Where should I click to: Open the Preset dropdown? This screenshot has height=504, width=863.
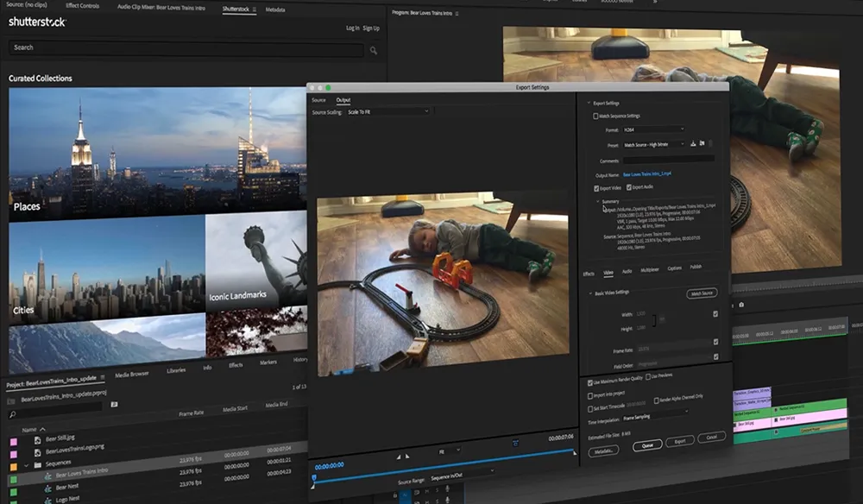pos(654,145)
